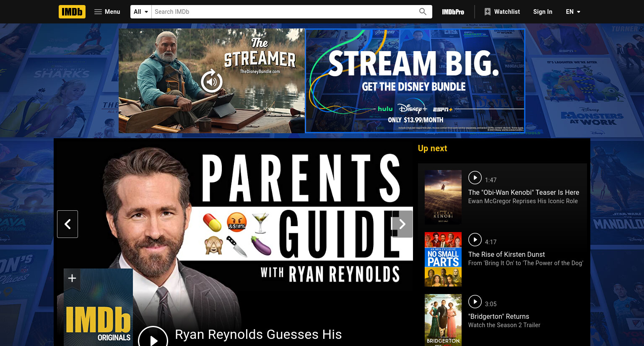Show next featured slide
Screen dimensions: 644x346
(402, 224)
